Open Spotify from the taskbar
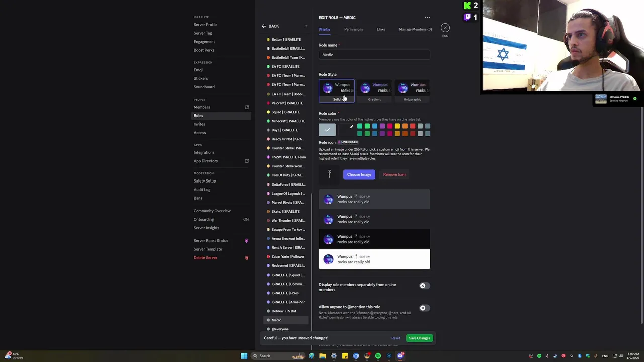Image resolution: width=644 pixels, height=362 pixels. click(x=378, y=356)
